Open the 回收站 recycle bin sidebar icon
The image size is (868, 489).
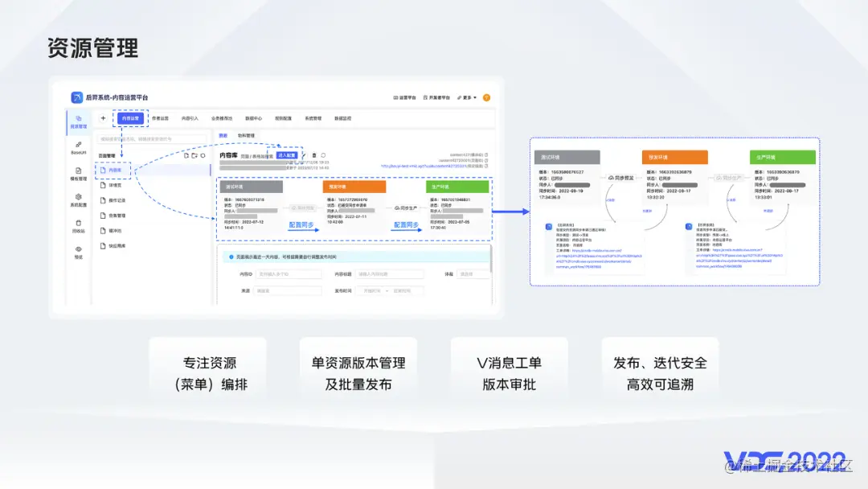tap(79, 224)
